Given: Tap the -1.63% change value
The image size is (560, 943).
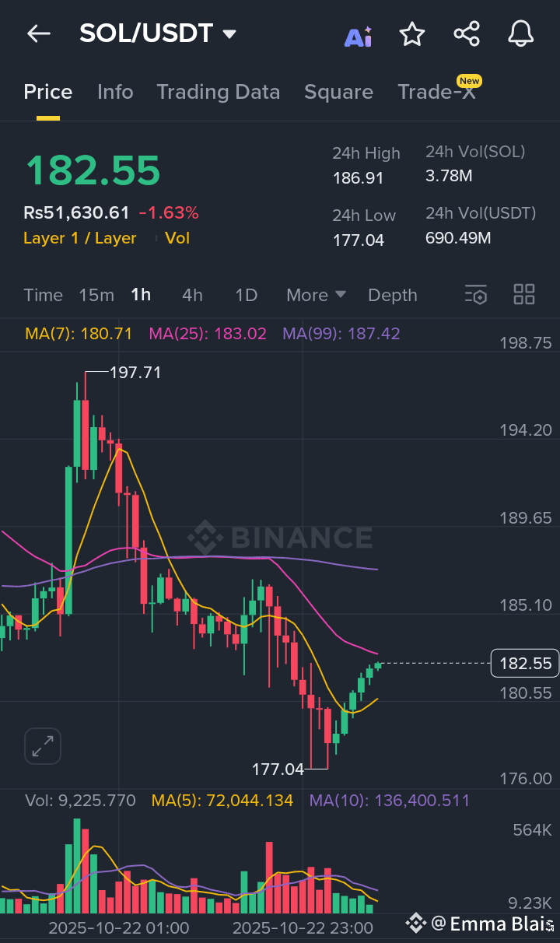Looking at the screenshot, I should point(169,212).
